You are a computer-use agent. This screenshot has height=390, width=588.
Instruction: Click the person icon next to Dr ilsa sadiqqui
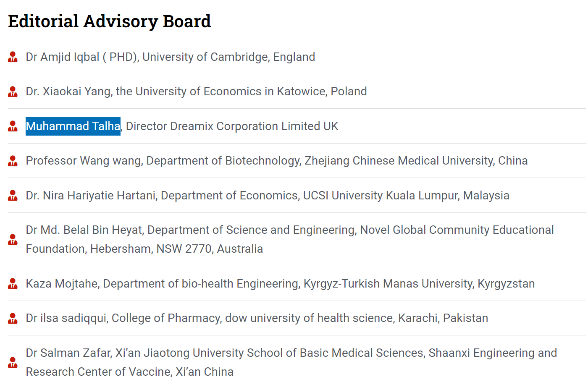point(13,318)
